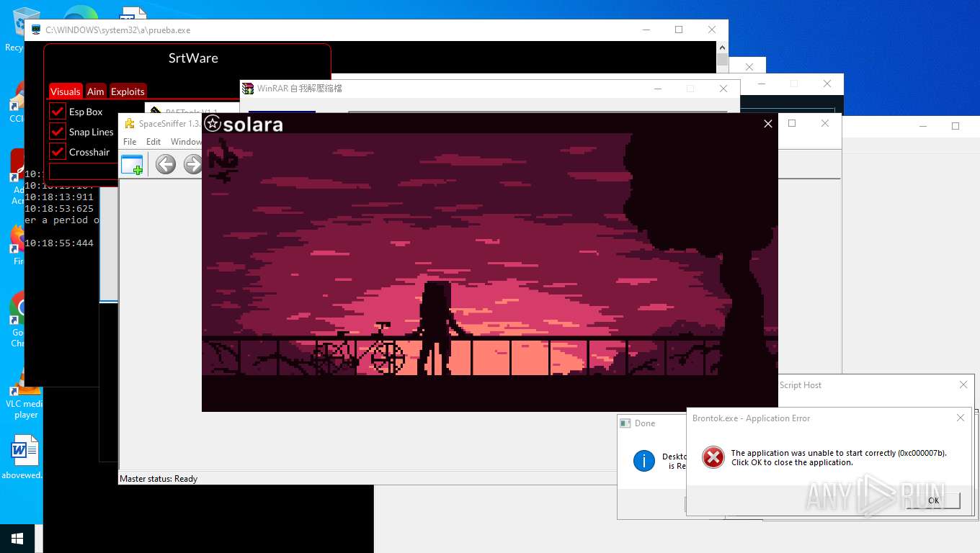Close the Script Host dialog
This screenshot has width=980, height=553.
pyautogui.click(x=963, y=385)
